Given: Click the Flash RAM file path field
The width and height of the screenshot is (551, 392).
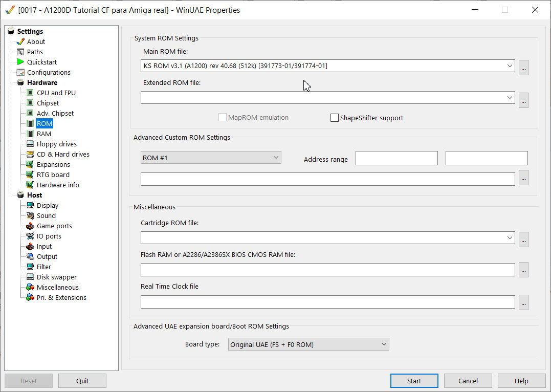Looking at the screenshot, I should pos(327,270).
